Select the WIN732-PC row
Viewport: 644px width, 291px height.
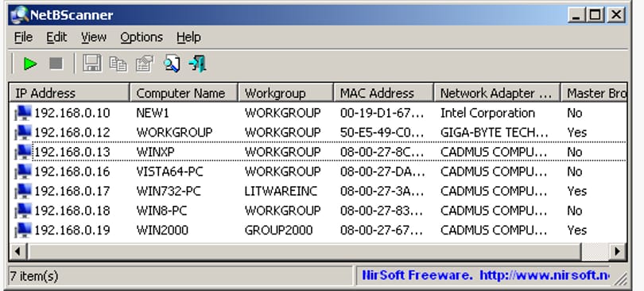click(x=318, y=192)
